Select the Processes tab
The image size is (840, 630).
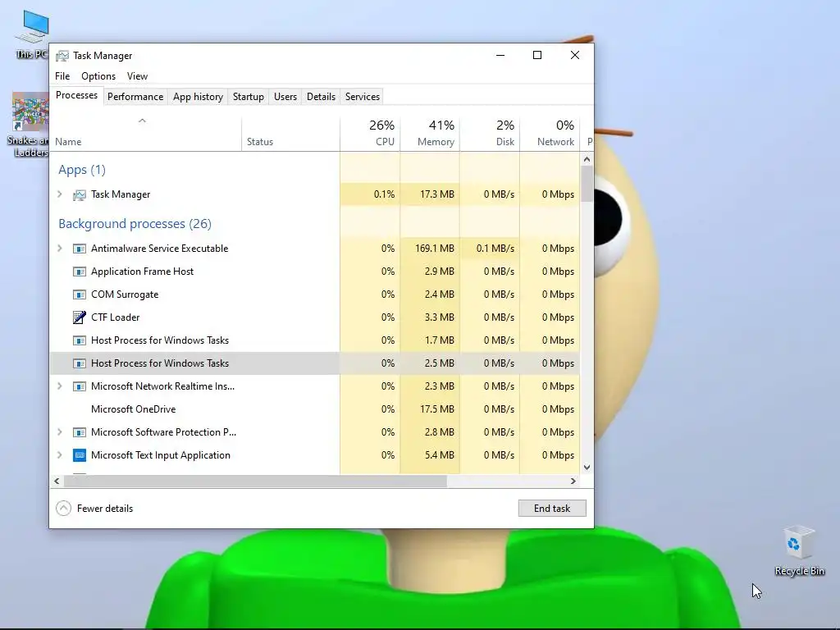click(x=76, y=95)
